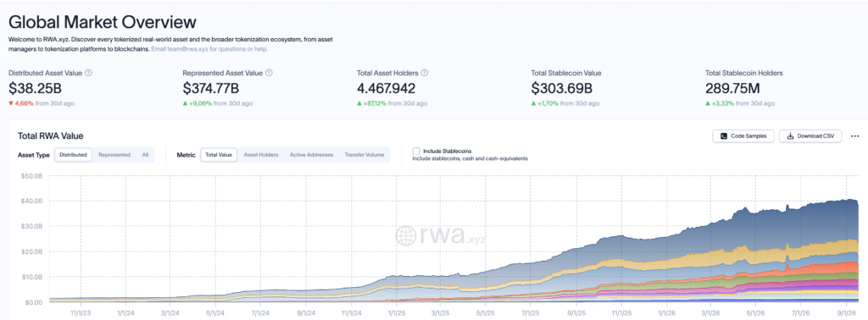Switch metric to Transfer Volume
Screen dimensions: 868x320
click(x=364, y=155)
